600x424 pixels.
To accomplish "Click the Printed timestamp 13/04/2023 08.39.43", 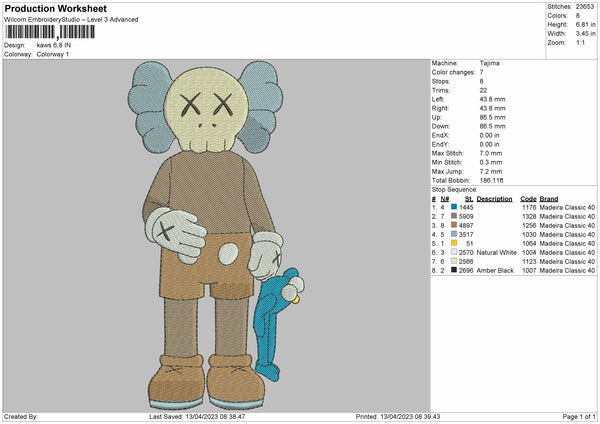I will tap(410, 416).
